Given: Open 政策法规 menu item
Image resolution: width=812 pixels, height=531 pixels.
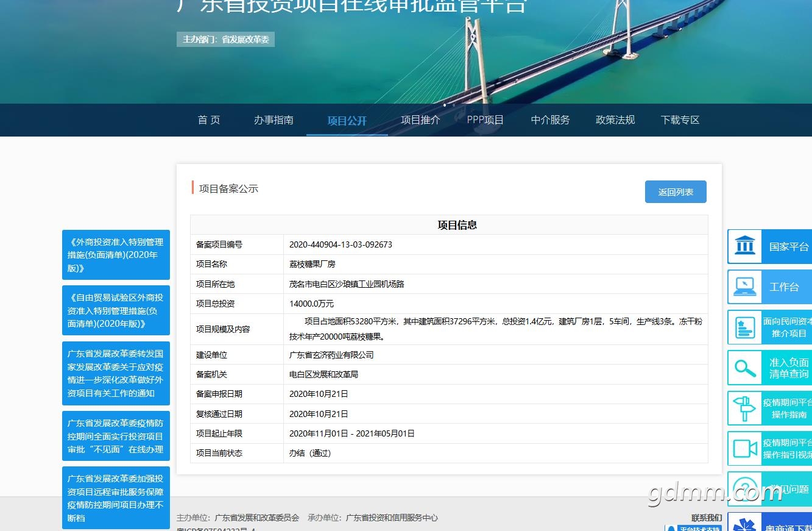Looking at the screenshot, I should point(615,120).
